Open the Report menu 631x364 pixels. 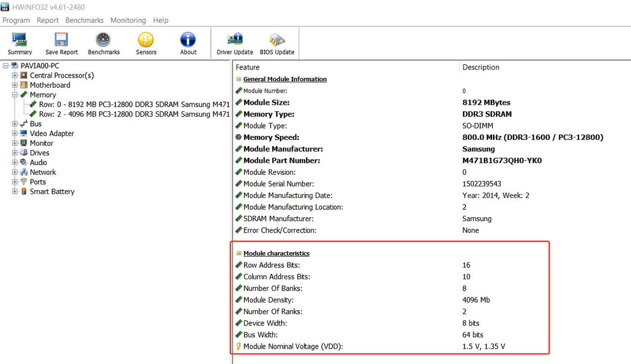click(48, 20)
